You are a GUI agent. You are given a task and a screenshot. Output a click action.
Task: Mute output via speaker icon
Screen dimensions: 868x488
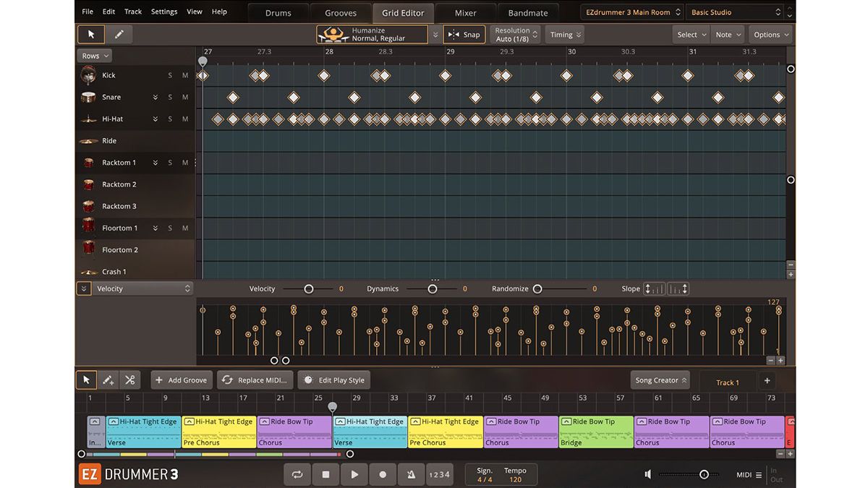[x=648, y=474]
